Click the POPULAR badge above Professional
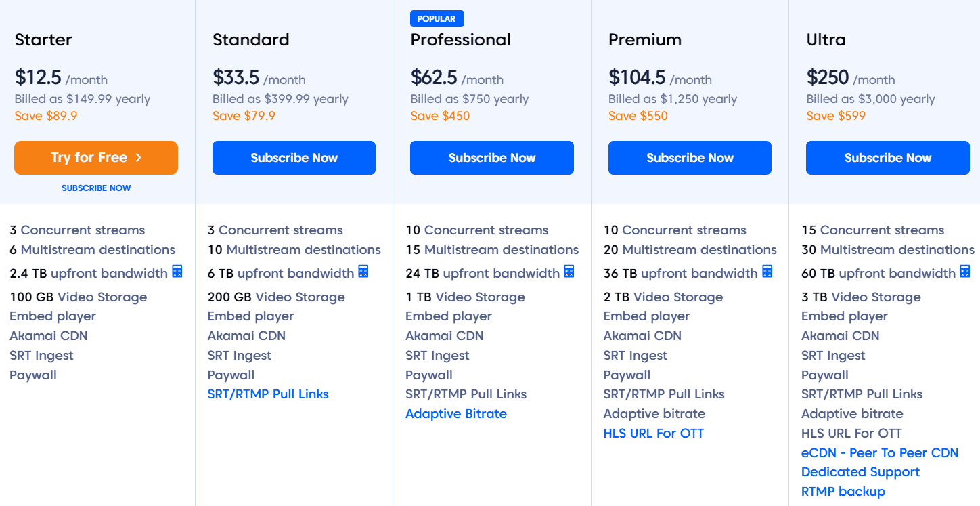 click(x=437, y=18)
